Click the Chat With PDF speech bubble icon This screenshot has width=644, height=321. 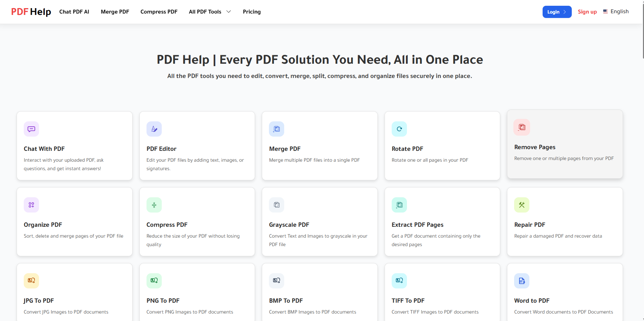click(x=31, y=129)
